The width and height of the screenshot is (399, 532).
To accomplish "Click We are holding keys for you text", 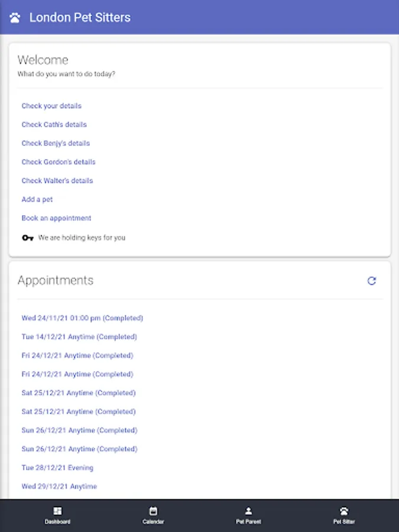I will [82, 238].
